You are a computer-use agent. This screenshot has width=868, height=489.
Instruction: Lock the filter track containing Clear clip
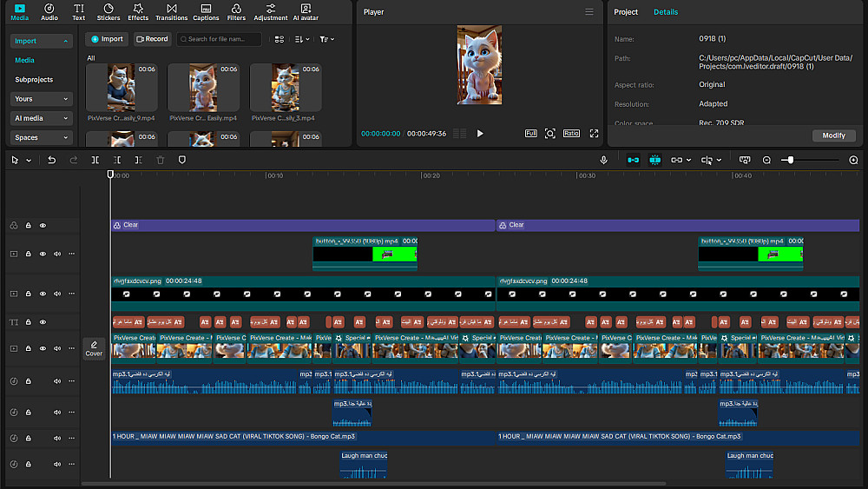point(28,225)
